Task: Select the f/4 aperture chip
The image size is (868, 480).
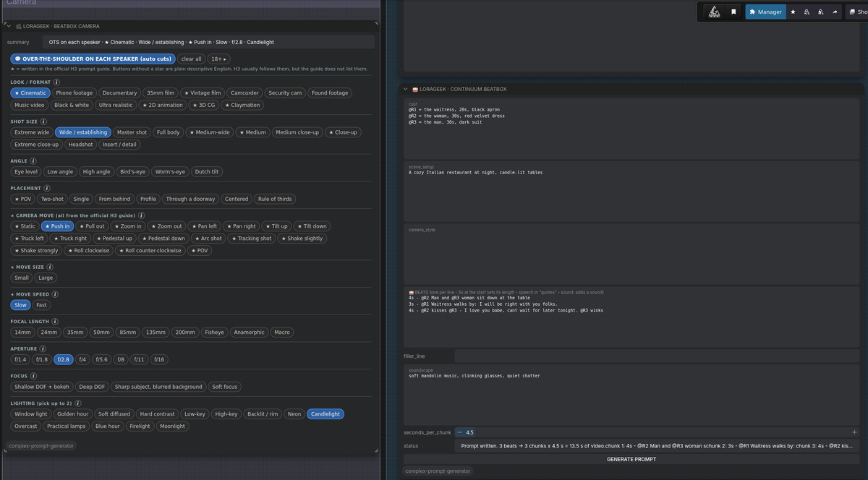Action: (x=82, y=359)
